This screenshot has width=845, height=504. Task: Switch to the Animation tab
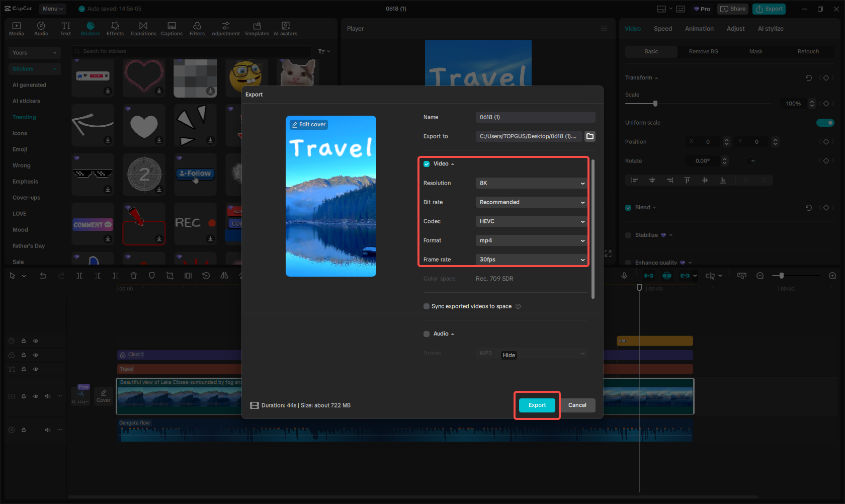click(x=699, y=29)
